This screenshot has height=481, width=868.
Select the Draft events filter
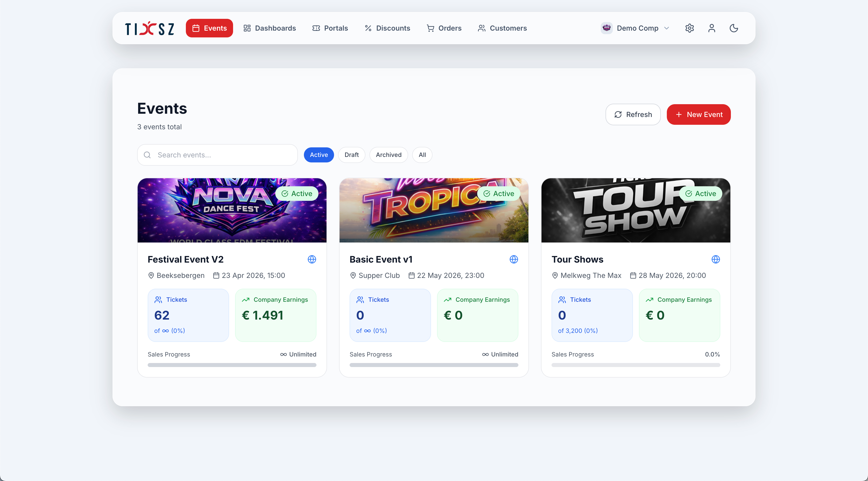click(351, 155)
